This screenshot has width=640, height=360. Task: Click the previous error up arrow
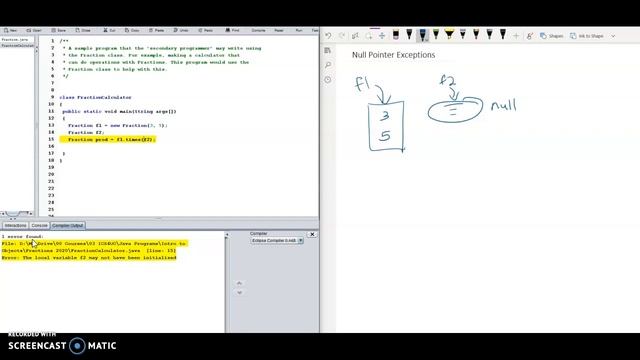[240, 283]
